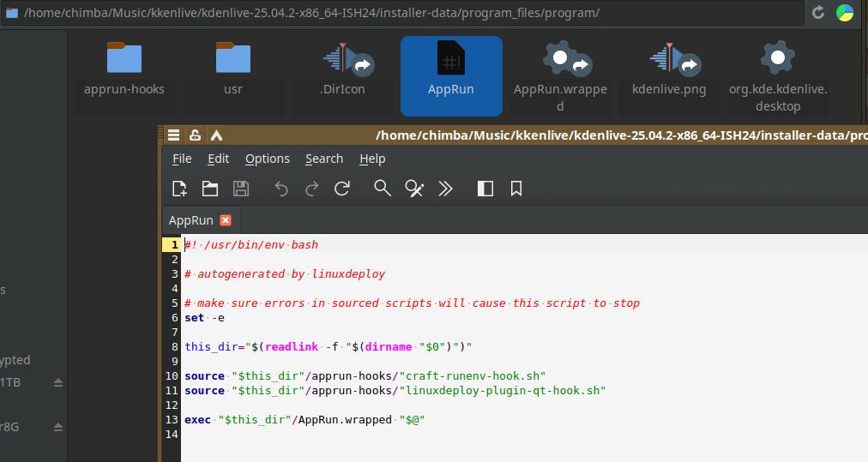Click the keep-above arrow icon in titlebar
Viewport: 868px width, 462px height.
click(x=216, y=135)
